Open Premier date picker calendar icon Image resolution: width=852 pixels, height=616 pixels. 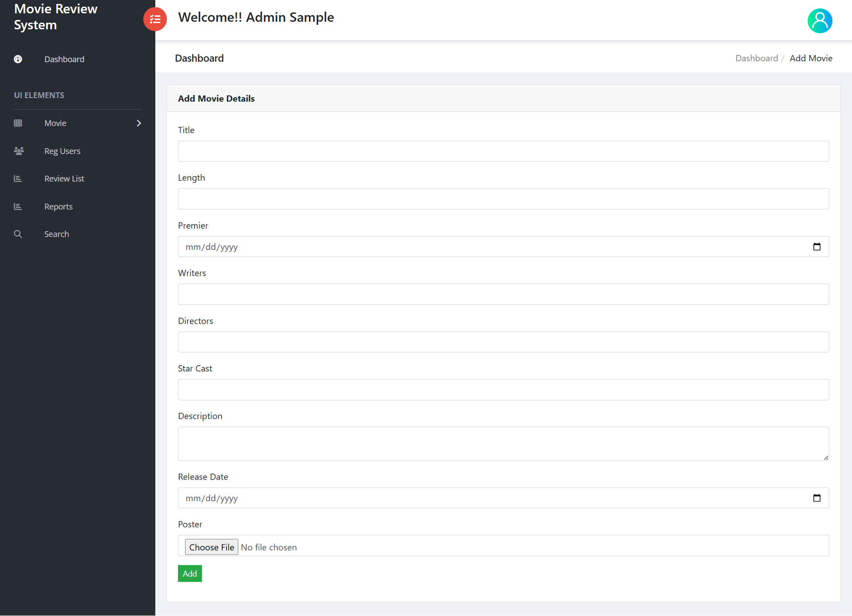pos(816,247)
